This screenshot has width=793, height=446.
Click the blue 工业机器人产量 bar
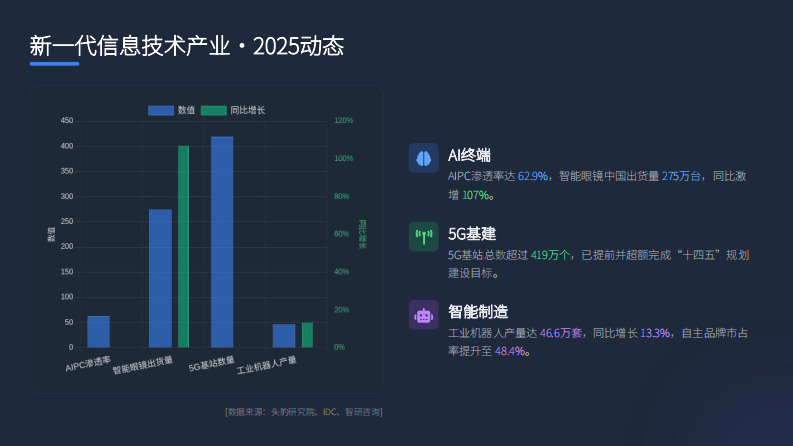coord(284,336)
